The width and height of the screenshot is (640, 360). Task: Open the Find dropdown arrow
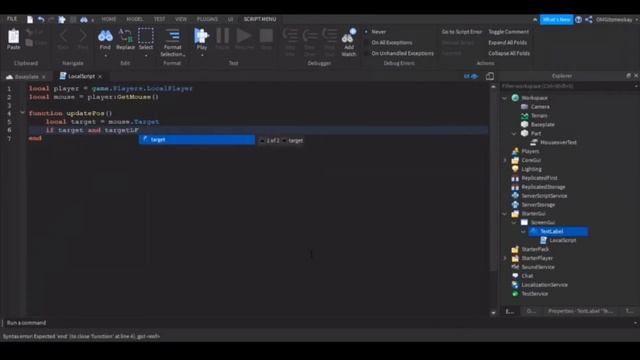(x=105, y=55)
